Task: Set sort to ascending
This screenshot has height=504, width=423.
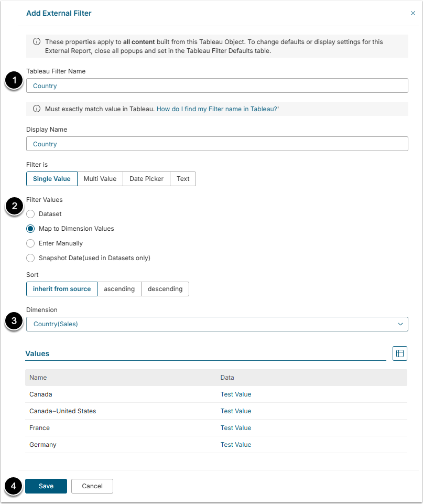Action: pos(119,289)
